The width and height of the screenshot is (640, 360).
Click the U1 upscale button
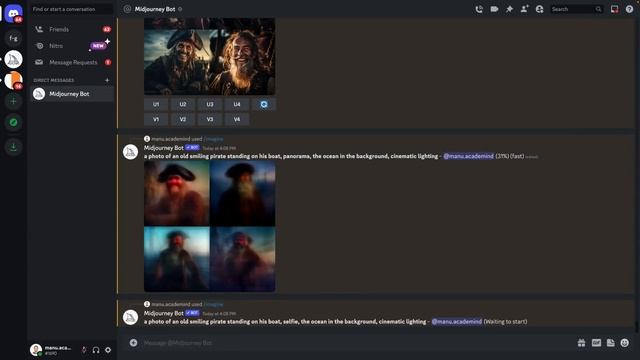pos(156,104)
